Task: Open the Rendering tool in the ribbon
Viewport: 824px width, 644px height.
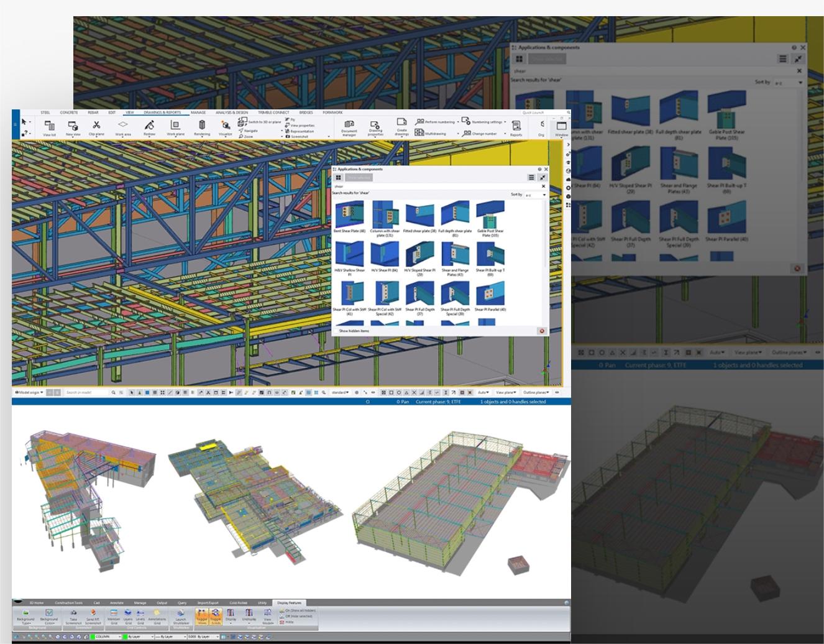Action: [201, 126]
